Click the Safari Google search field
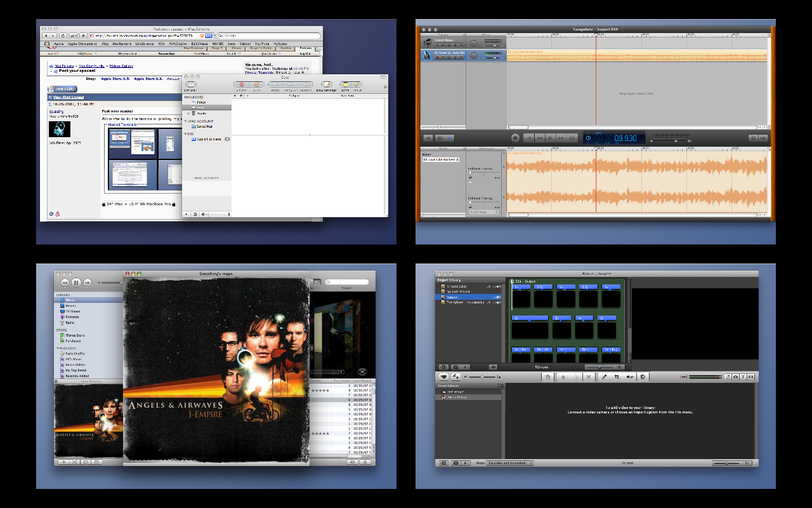The image size is (812, 508). [268, 36]
